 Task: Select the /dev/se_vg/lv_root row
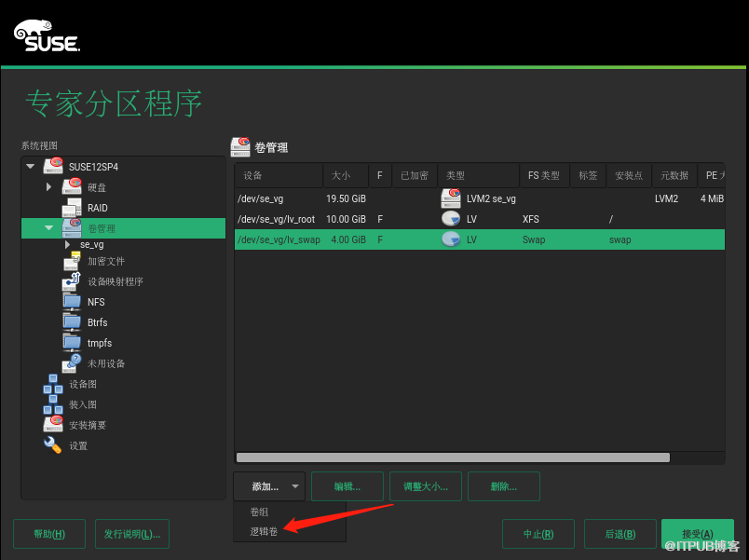coord(480,219)
